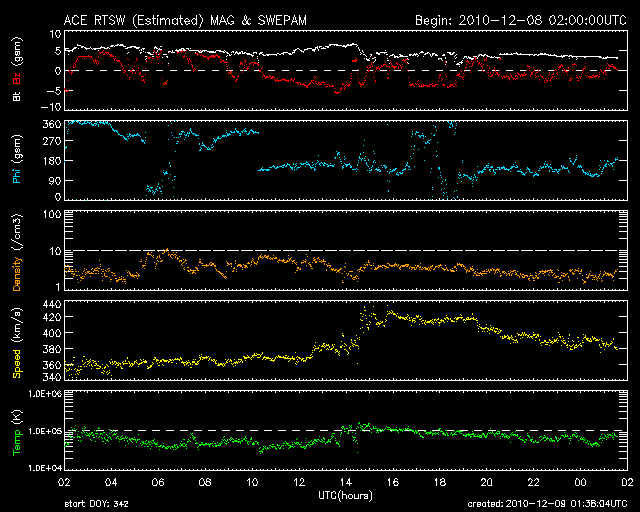The width and height of the screenshot is (640, 512).
Task: Click the '08' hour tick label
Action: coord(205,482)
